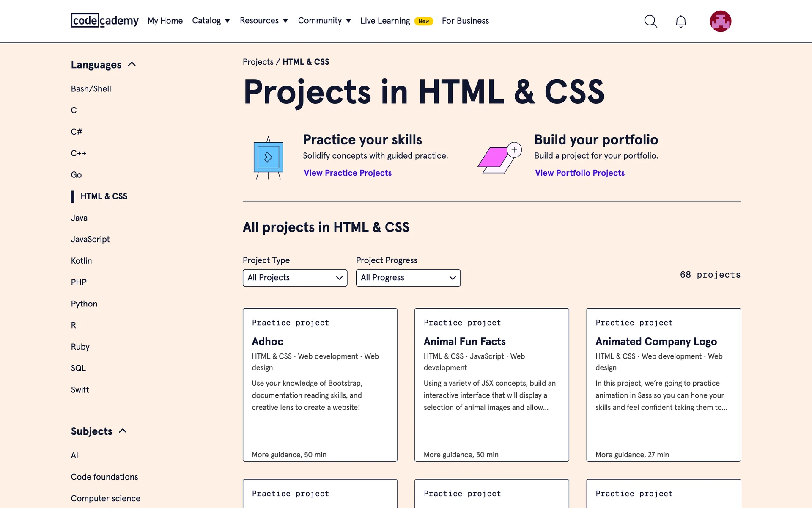Open the Project Type dropdown

(x=295, y=278)
